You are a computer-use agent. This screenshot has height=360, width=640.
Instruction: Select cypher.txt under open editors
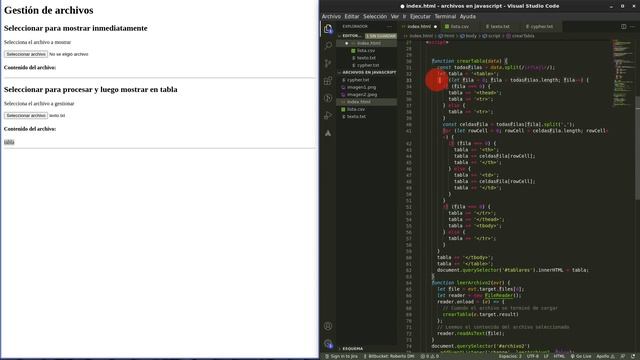(x=367, y=65)
